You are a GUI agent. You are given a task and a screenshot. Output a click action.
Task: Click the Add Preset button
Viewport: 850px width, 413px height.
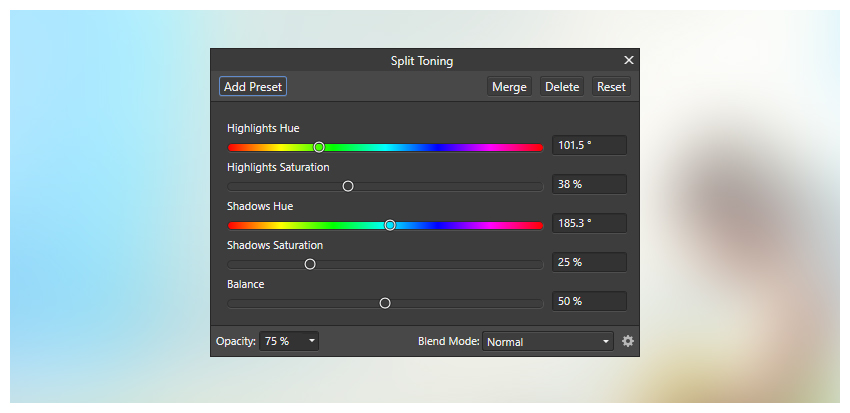[x=253, y=87]
